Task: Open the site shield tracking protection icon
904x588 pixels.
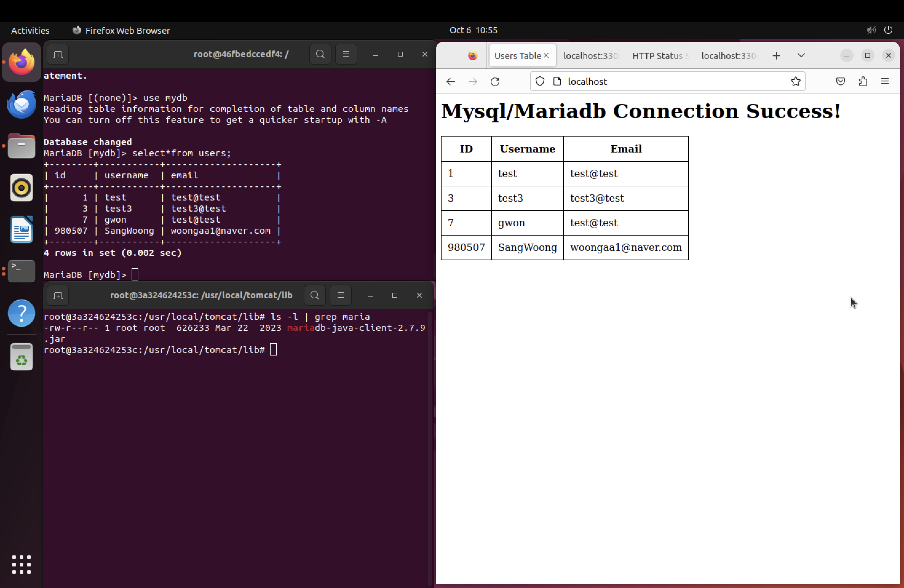Action: tap(540, 81)
